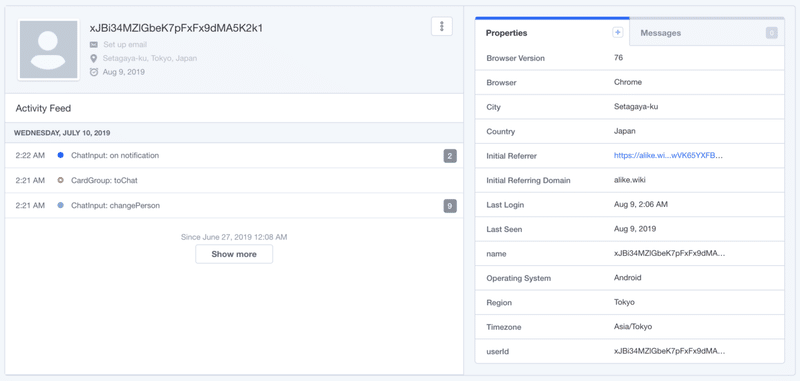This screenshot has width=800, height=381.
Task: Click the Browser Version value 76
Action: (618, 58)
